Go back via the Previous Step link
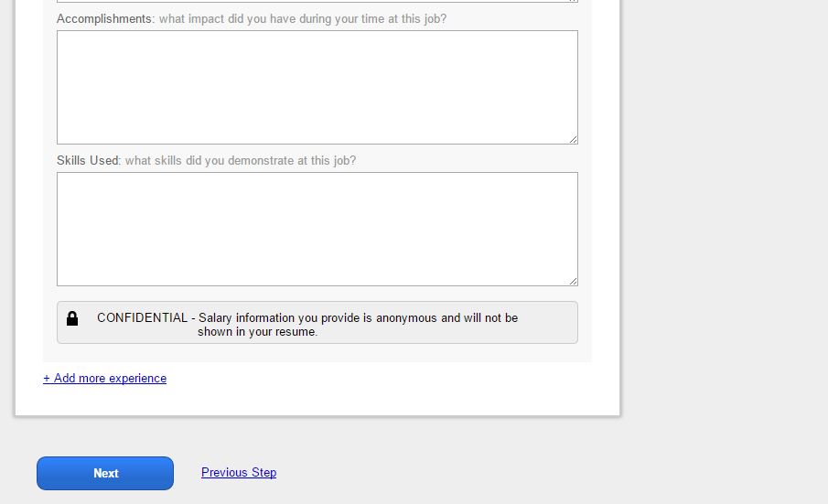828x504 pixels. 239,473
